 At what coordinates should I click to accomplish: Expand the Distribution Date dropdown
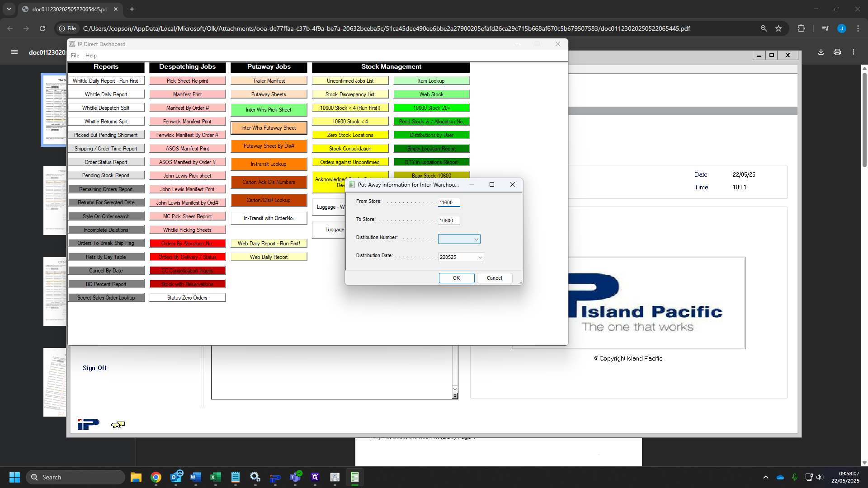point(480,257)
